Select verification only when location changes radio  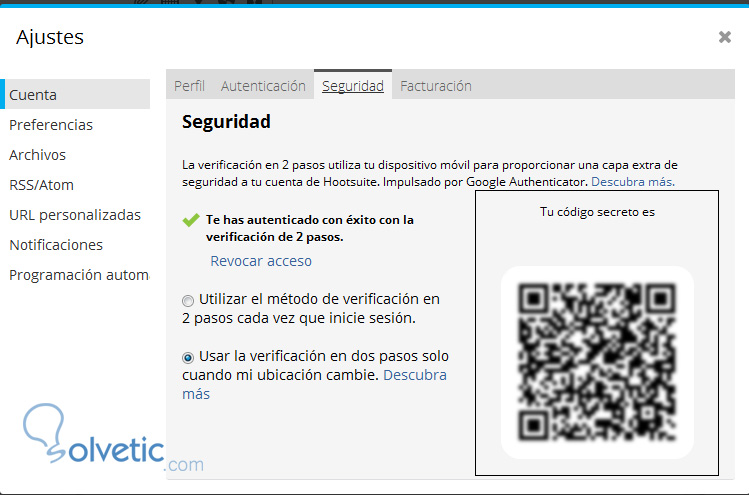(x=188, y=357)
